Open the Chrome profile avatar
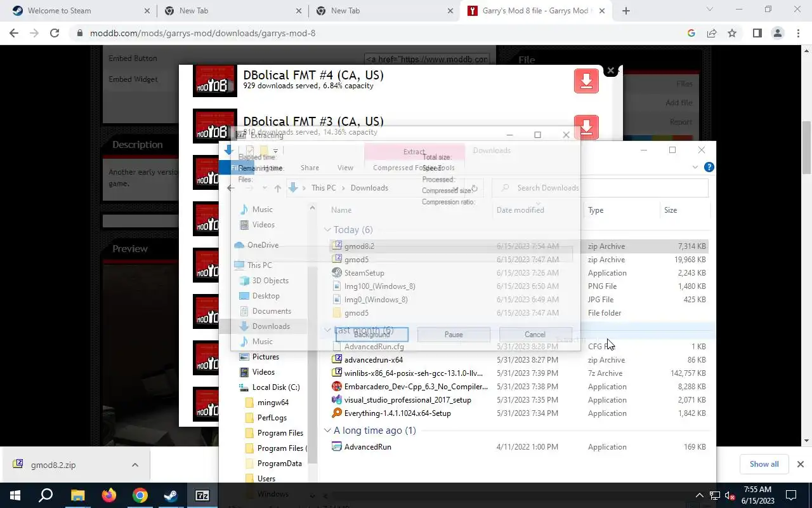The height and width of the screenshot is (508, 812). tap(777, 33)
